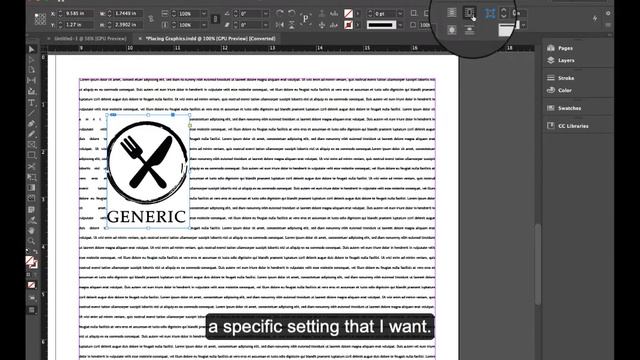Open the stroke style dropdown
This screenshot has height=360, width=640.
tap(400, 25)
